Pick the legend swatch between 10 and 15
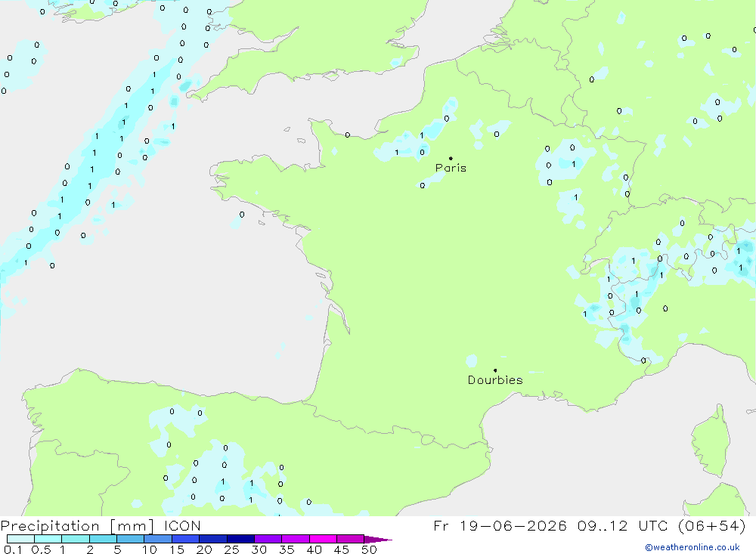 [158, 539]
